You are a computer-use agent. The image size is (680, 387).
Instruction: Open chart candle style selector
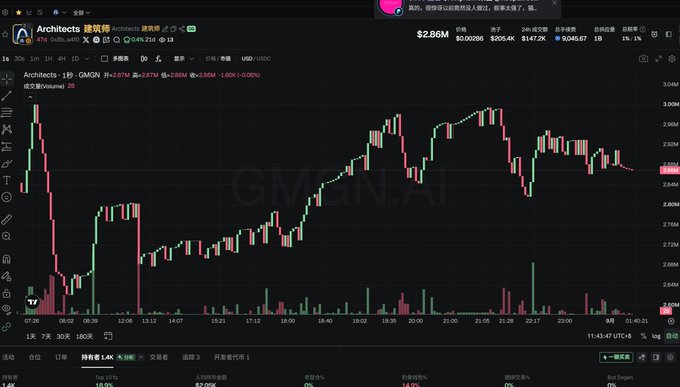(144, 59)
